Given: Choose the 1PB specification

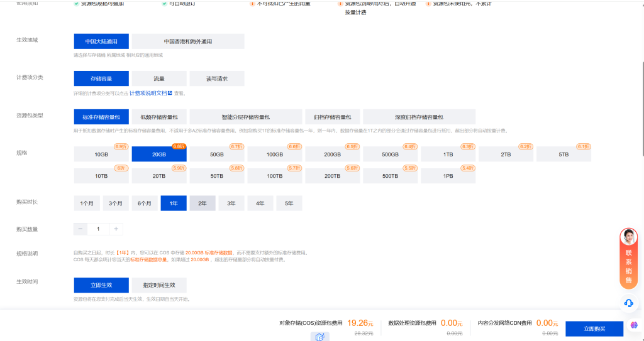Looking at the screenshot, I should 448,176.
